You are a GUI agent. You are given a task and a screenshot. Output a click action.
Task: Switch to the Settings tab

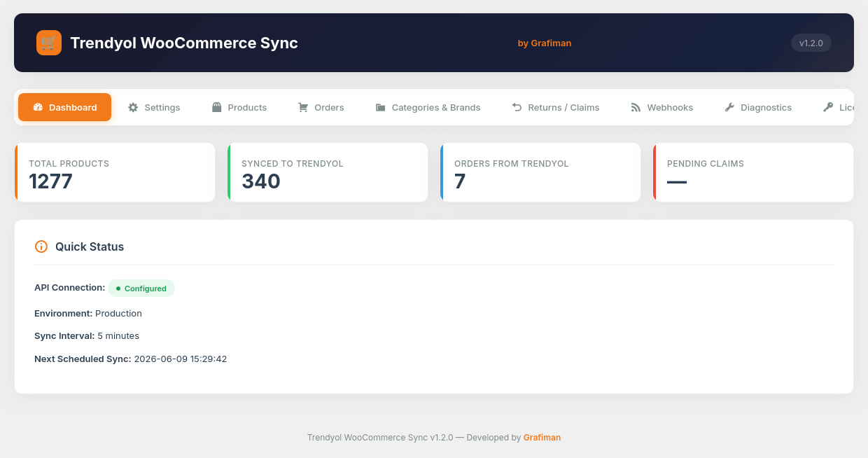(154, 107)
